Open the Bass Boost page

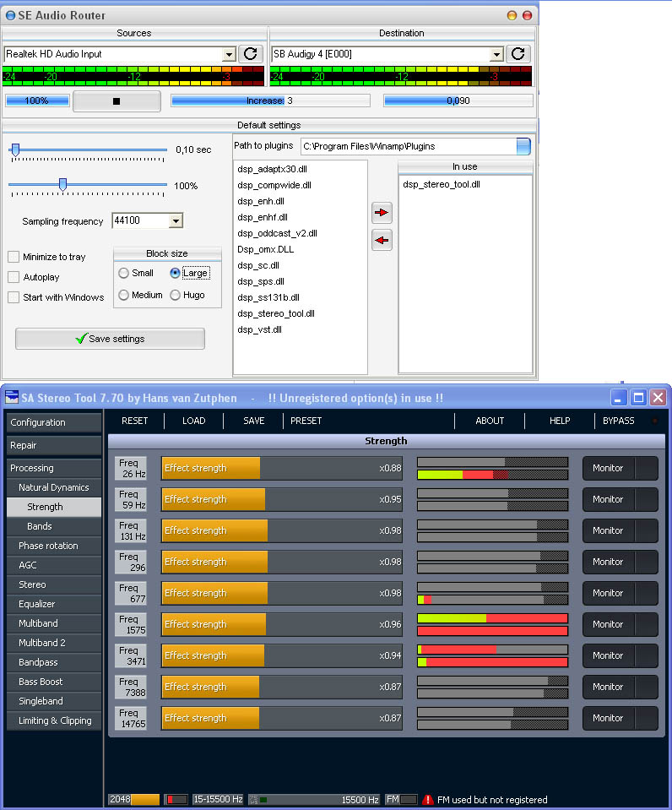click(54, 682)
